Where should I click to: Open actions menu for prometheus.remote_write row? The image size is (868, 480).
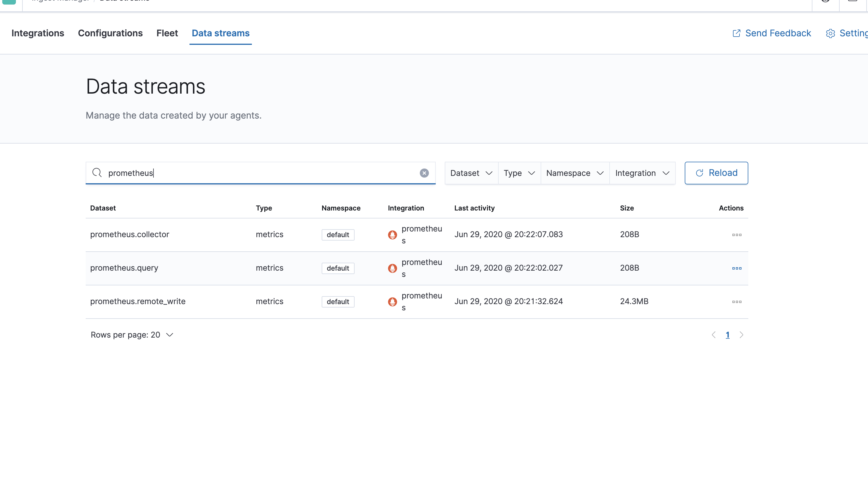pos(737,302)
